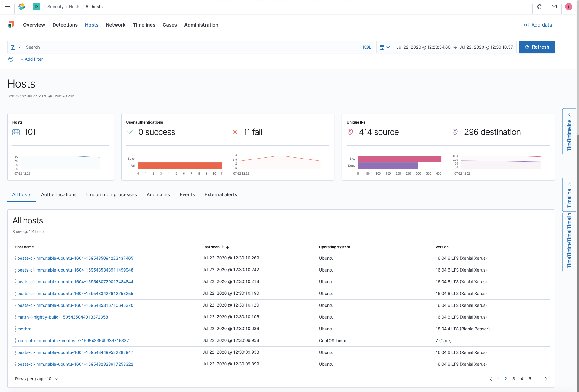Toggle the KQL query language switch
The image size is (579, 392).
367,47
